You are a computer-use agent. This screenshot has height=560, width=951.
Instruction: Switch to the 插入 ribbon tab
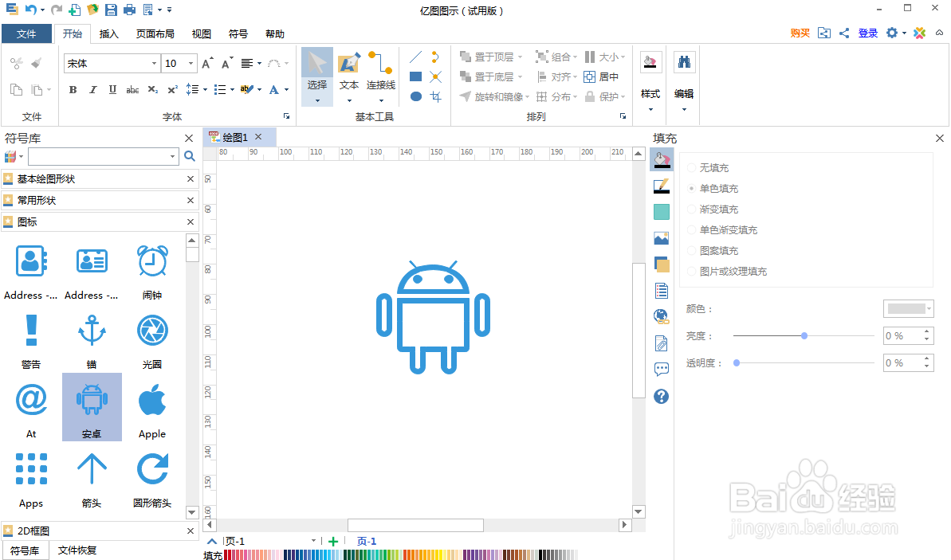click(108, 33)
